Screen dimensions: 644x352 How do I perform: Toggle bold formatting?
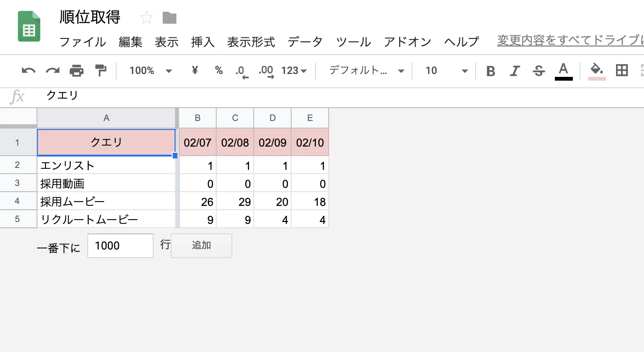491,71
